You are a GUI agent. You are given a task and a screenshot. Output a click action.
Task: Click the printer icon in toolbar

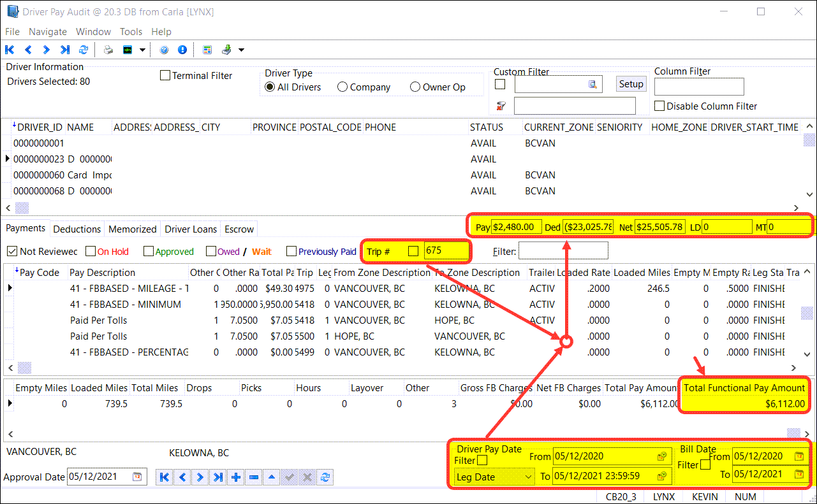(x=109, y=50)
